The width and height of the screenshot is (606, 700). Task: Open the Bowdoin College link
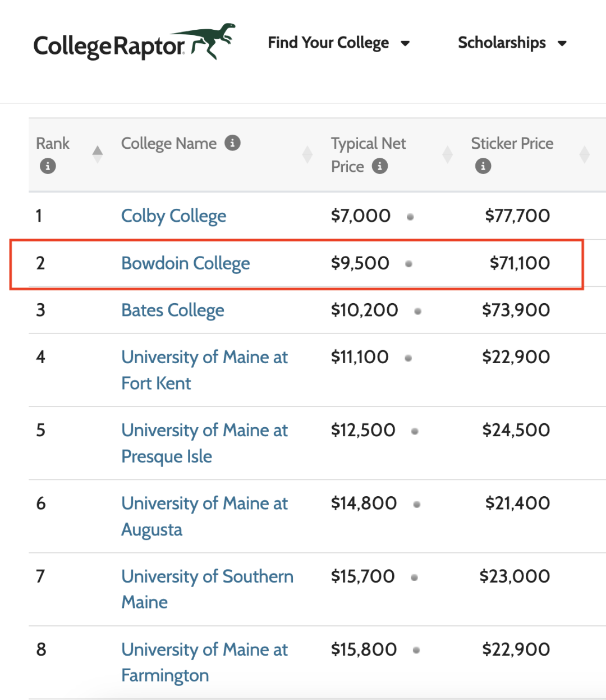[x=186, y=263]
